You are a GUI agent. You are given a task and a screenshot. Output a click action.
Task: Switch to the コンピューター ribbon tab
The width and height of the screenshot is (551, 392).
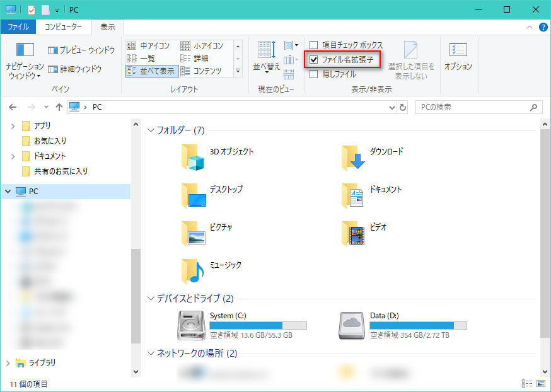[63, 27]
